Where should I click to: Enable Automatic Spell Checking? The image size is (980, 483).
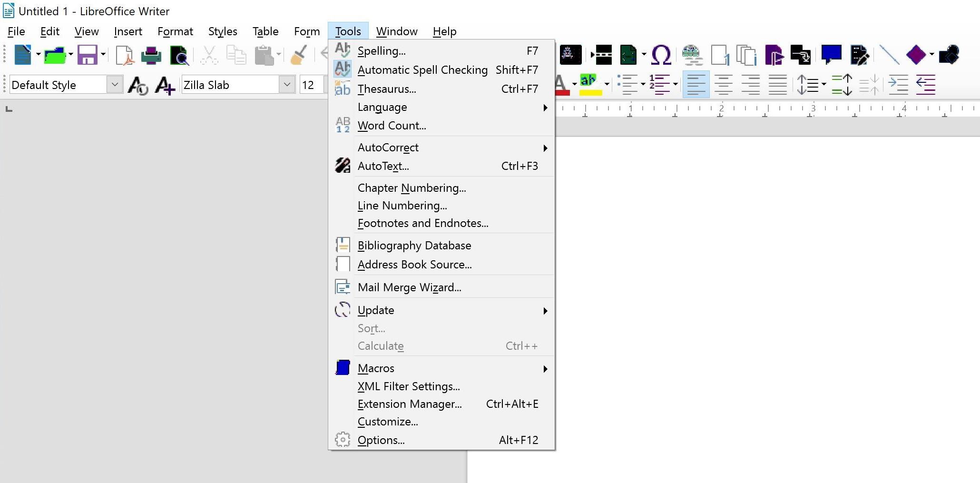pyautogui.click(x=422, y=69)
